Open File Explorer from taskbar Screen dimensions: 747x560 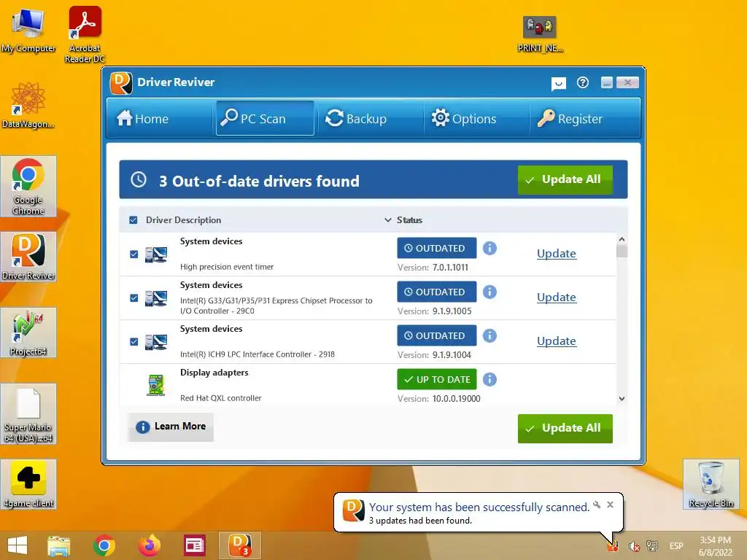[x=59, y=545]
